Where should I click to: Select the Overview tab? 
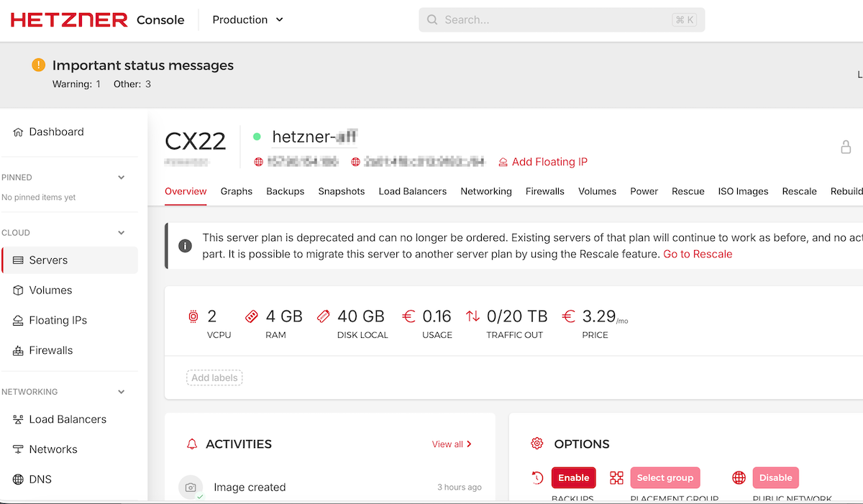point(186,191)
